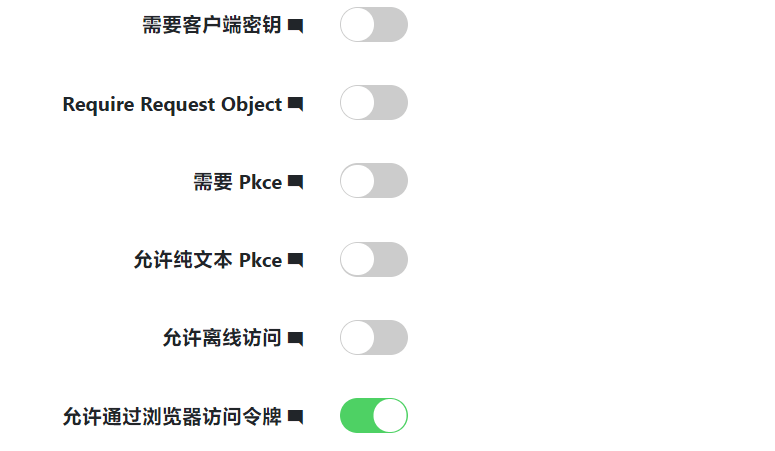Viewport: 775px width, 451px height.
Task: Enable the 需要 Pkce toggle
Action: (373, 181)
